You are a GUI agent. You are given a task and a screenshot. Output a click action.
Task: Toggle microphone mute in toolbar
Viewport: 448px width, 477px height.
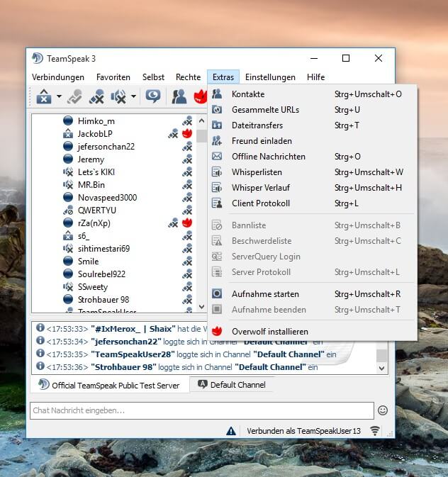(x=96, y=96)
